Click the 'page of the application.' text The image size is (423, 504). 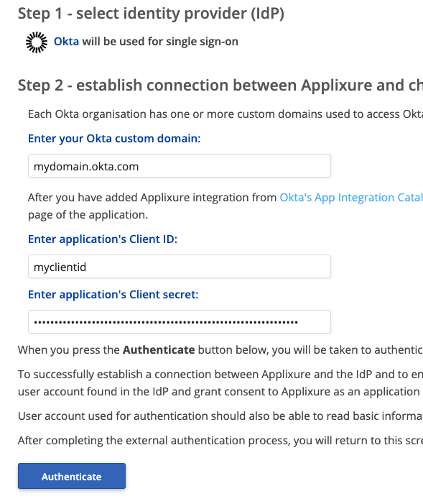88,215
